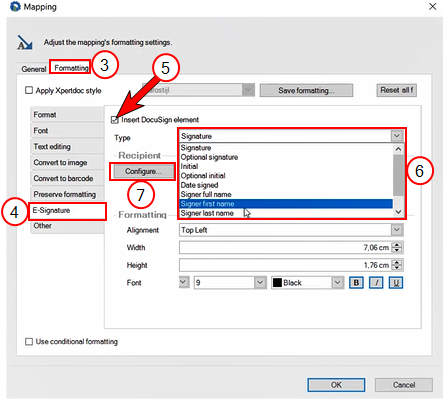Choose Signature in the Type list
Screen dimensions: 443x399
coord(286,148)
